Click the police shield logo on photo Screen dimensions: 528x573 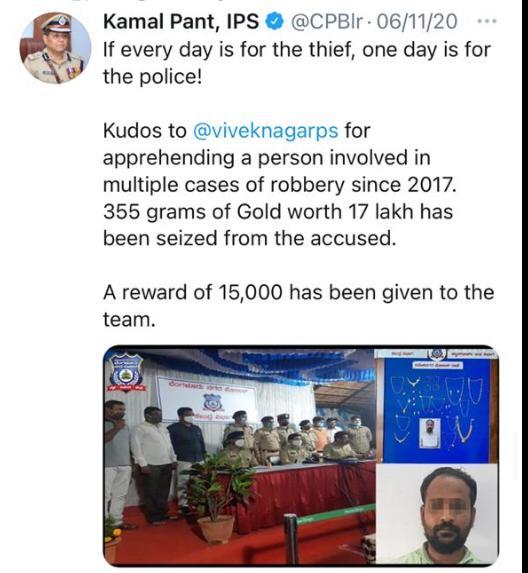126,373
